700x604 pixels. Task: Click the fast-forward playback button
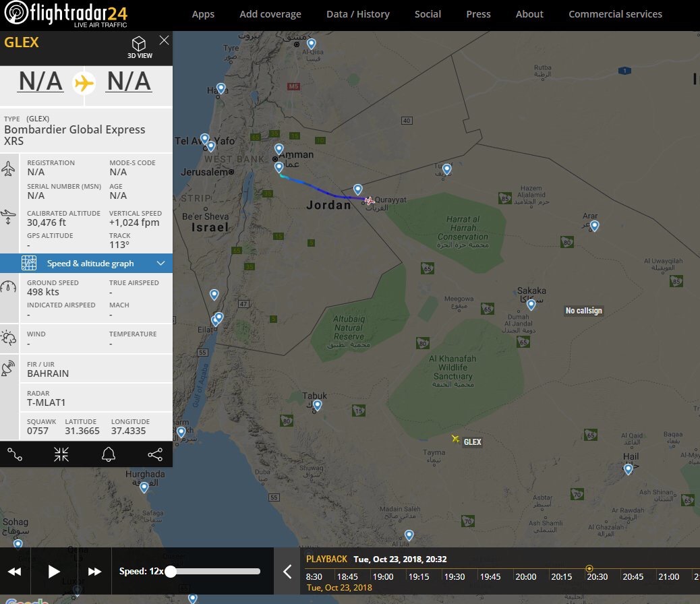click(94, 572)
